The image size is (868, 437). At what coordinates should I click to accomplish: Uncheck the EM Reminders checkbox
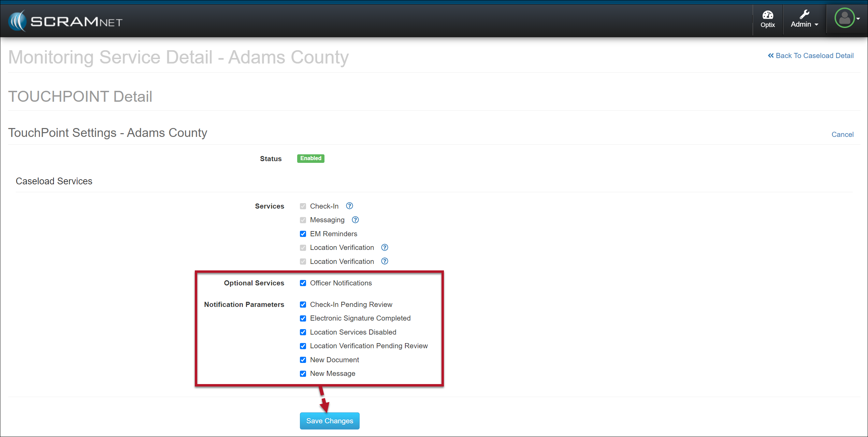(x=303, y=234)
